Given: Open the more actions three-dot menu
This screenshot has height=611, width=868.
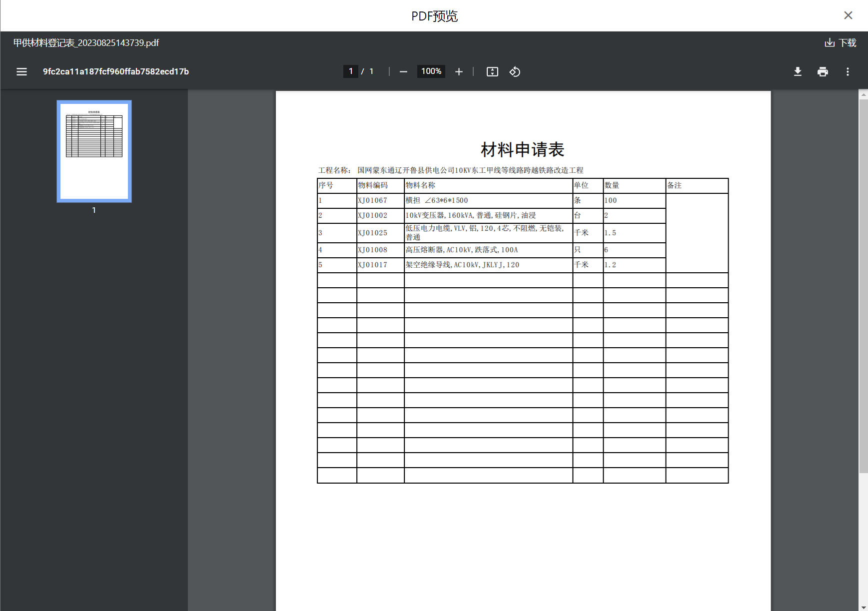Looking at the screenshot, I should 848,72.
